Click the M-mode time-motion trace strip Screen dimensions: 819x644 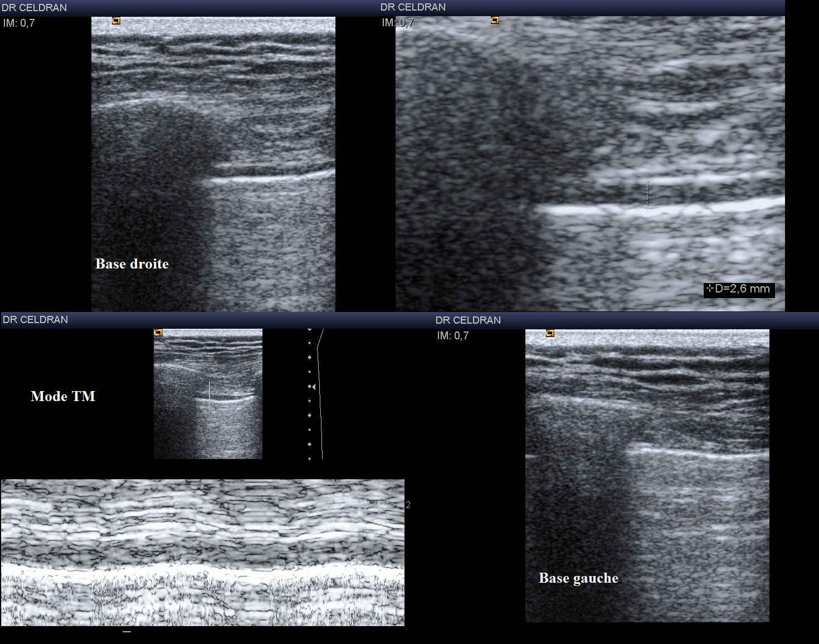pyautogui.click(x=202, y=552)
